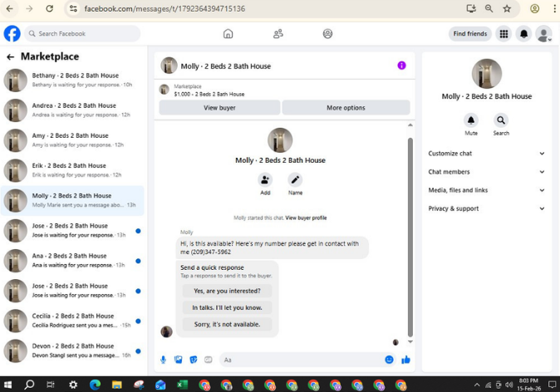Click the chat vertical scrollbar
The height and width of the screenshot is (392, 560).
pyautogui.click(x=410, y=237)
